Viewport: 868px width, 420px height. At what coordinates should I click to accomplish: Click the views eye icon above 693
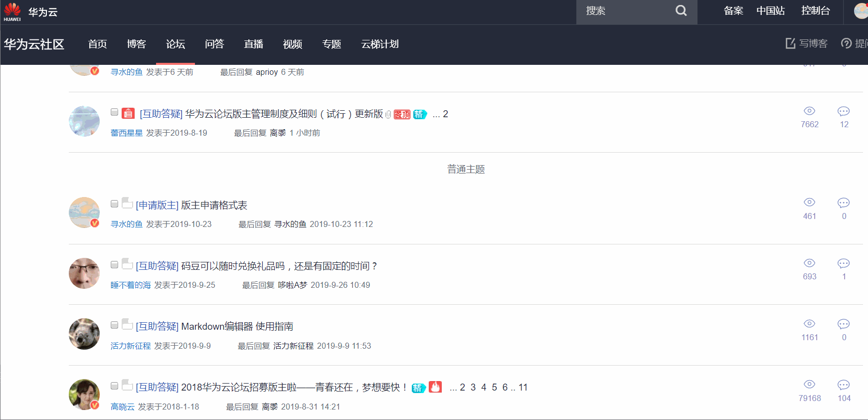810,263
